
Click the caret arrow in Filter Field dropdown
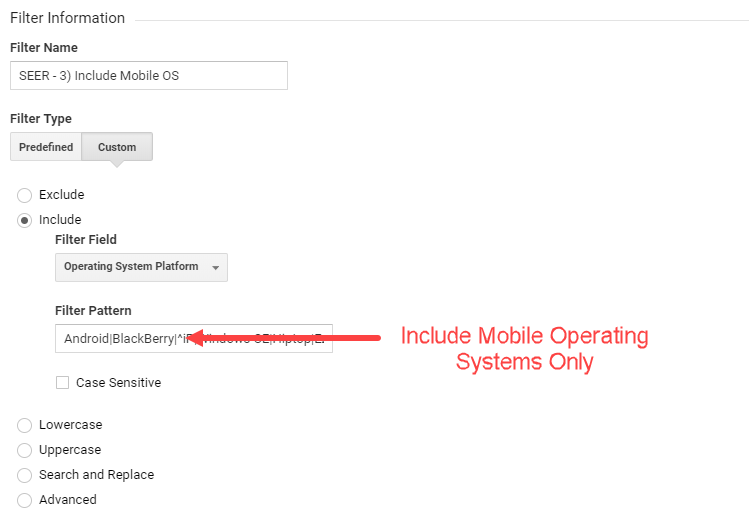point(215,268)
